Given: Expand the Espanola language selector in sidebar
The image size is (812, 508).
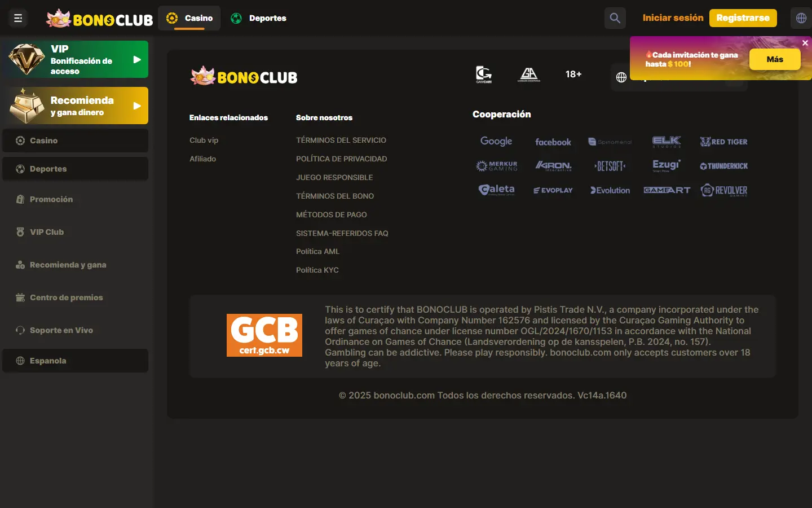Looking at the screenshot, I should point(76,361).
